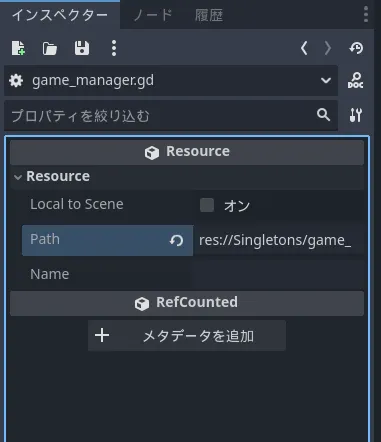Open game_manager.gd object dropdown
This screenshot has width=381, height=442.
pos(171,81)
